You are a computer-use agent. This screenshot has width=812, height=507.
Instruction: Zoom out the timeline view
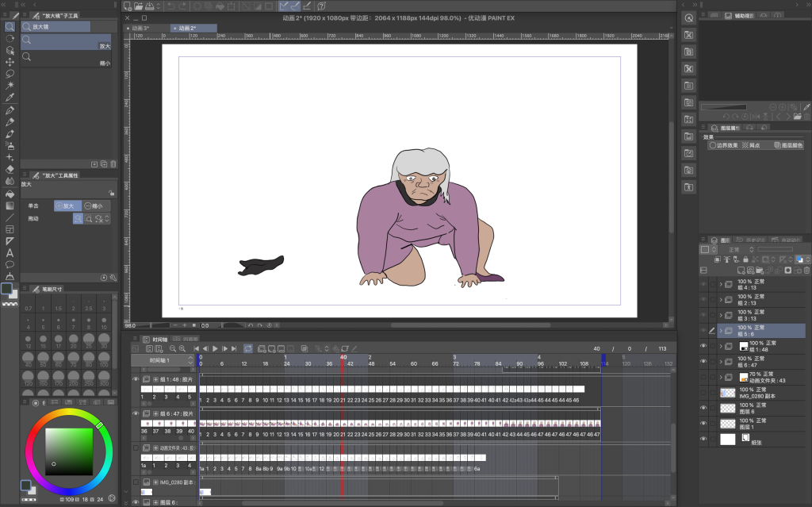[173, 349]
